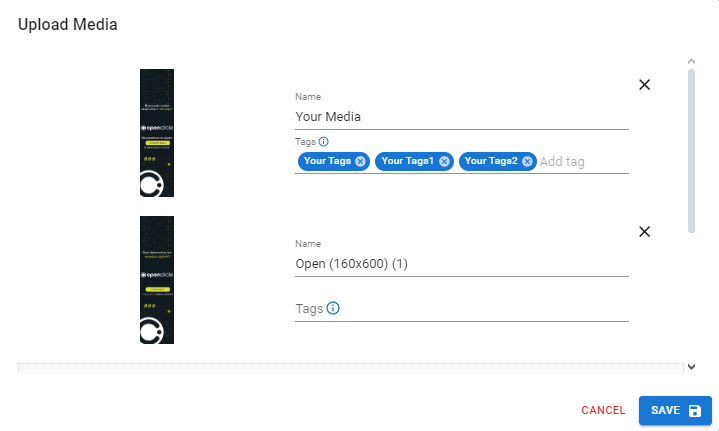This screenshot has width=719, height=431.
Task: Delete the 'Your Tags1' chip via its x icon
Action: [444, 161]
